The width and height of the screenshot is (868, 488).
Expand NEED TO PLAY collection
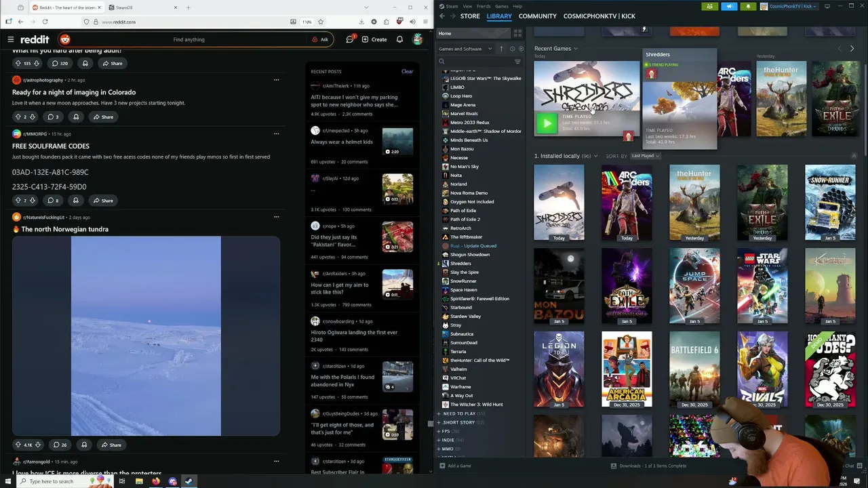point(461,413)
